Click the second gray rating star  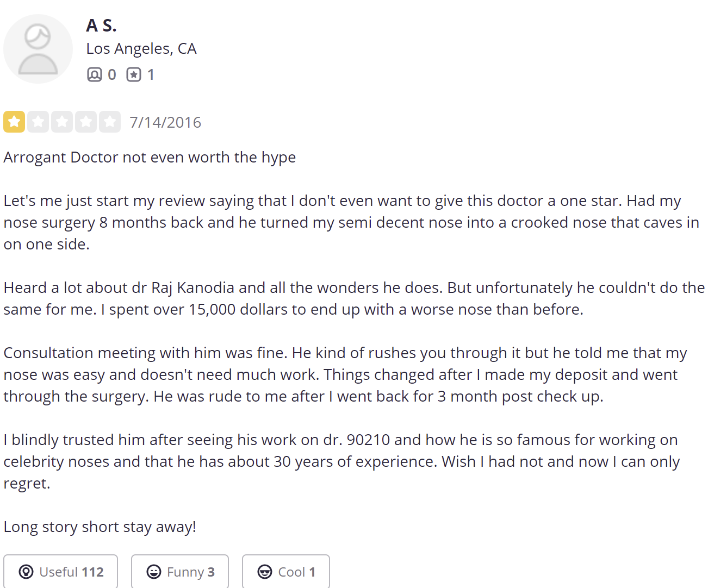pos(38,122)
